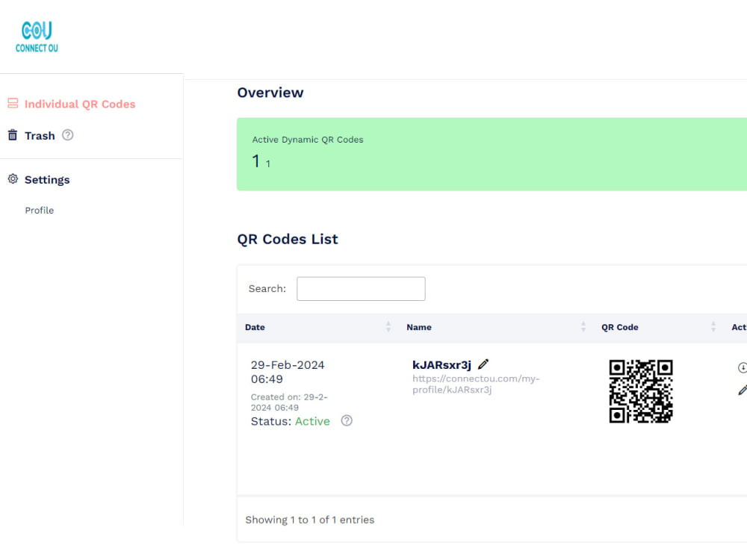Click the QR Codes List heading
Viewport: 747px width, 560px height.
288,239
